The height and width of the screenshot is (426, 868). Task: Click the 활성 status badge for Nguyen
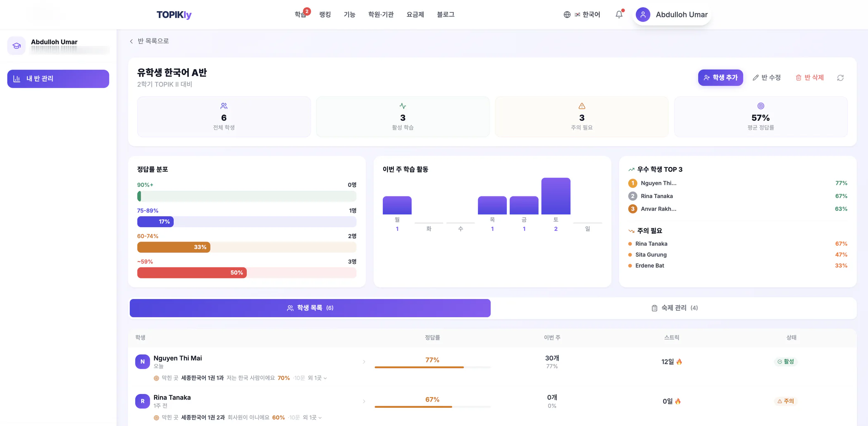click(x=786, y=361)
